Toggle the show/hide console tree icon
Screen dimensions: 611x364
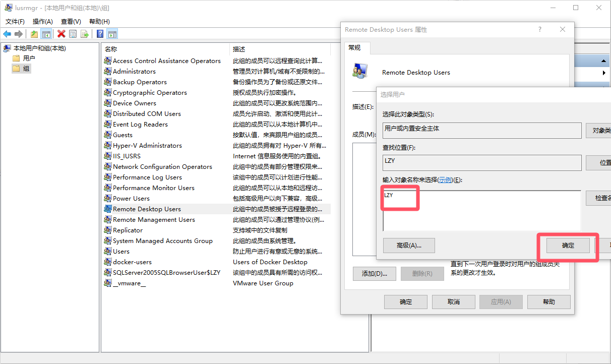46,34
